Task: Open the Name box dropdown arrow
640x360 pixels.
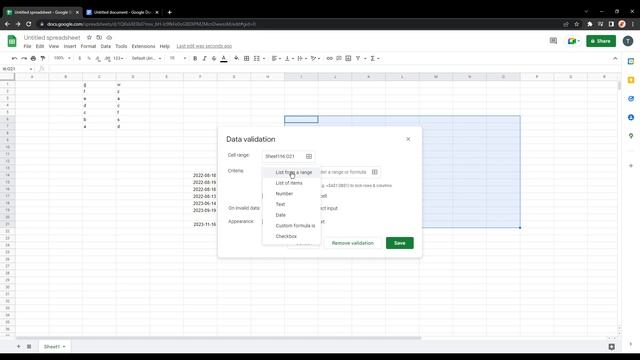Action: (31, 69)
